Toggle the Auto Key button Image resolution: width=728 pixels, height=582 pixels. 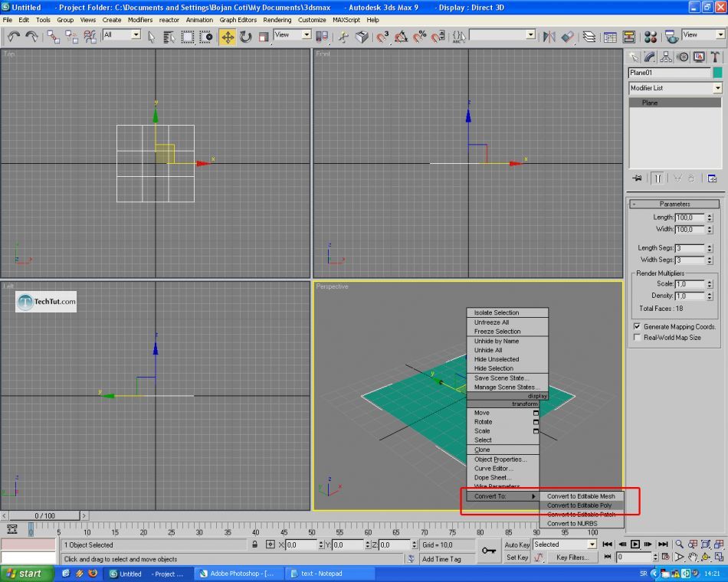(x=516, y=544)
